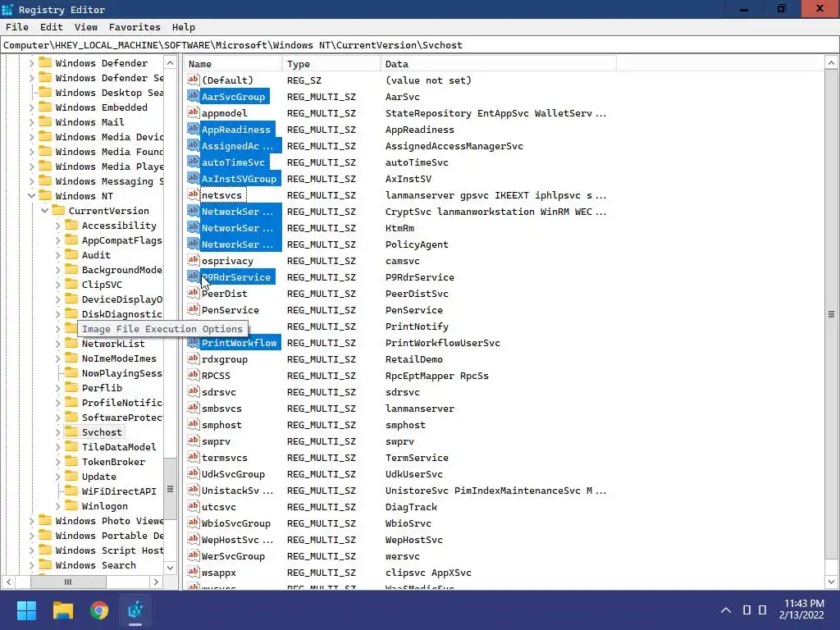
Task: Sort values by Data column header
Action: coord(499,64)
